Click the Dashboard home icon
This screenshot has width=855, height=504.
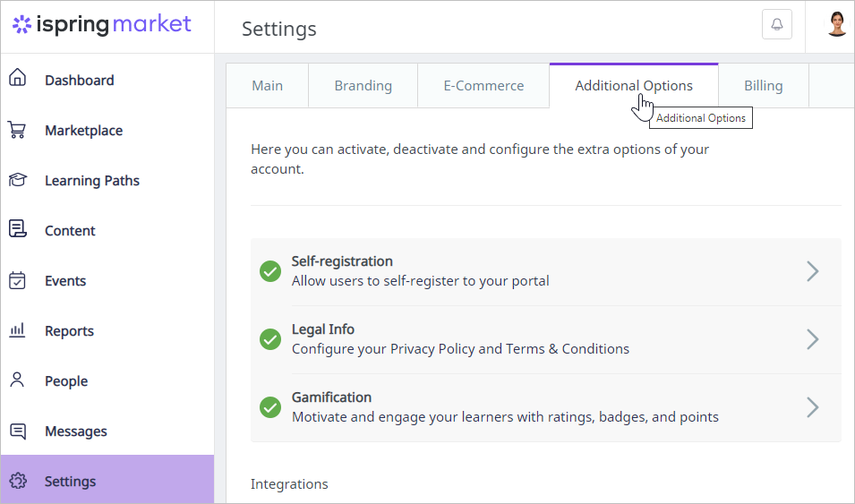tap(17, 79)
